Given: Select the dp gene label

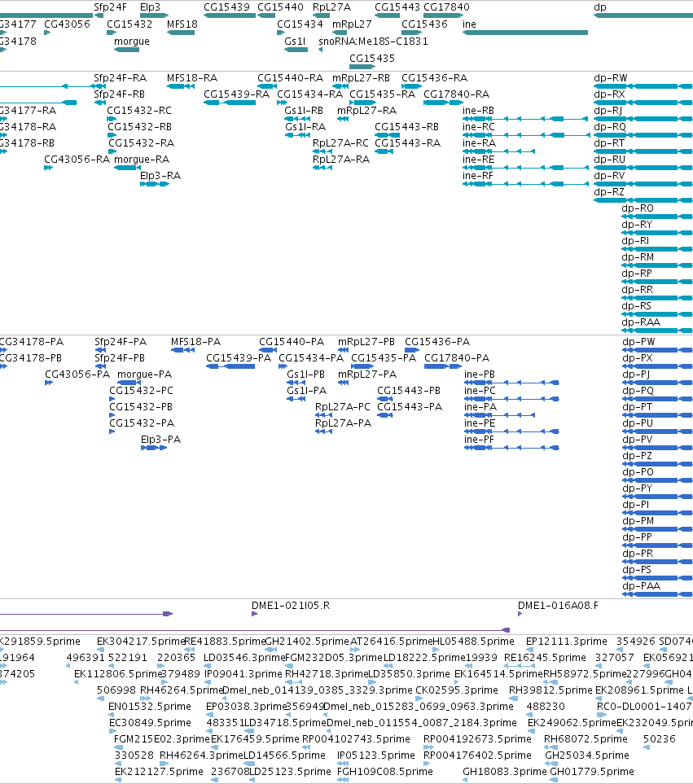Looking at the screenshot, I should [x=600, y=7].
